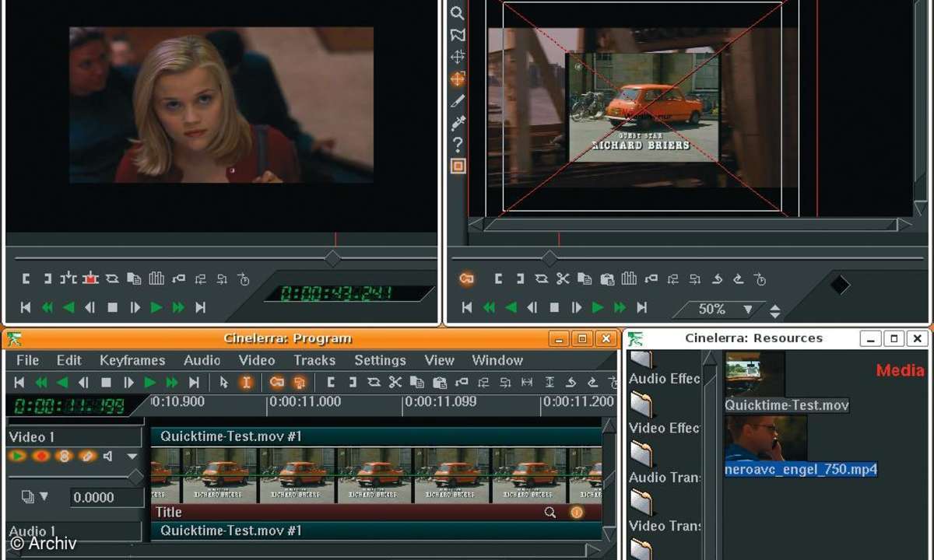Select Quicktime-Test.mov thumbnail in Resources
This screenshot has height=560, width=934.
point(755,374)
